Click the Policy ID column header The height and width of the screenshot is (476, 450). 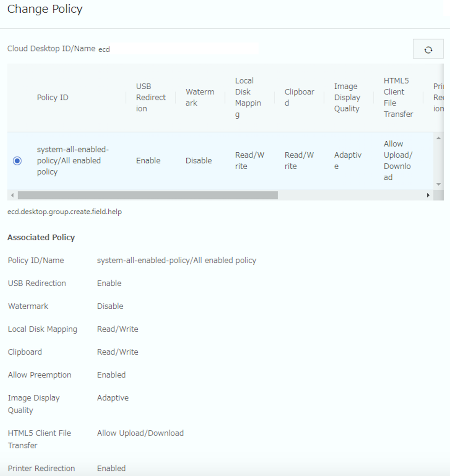(x=52, y=98)
